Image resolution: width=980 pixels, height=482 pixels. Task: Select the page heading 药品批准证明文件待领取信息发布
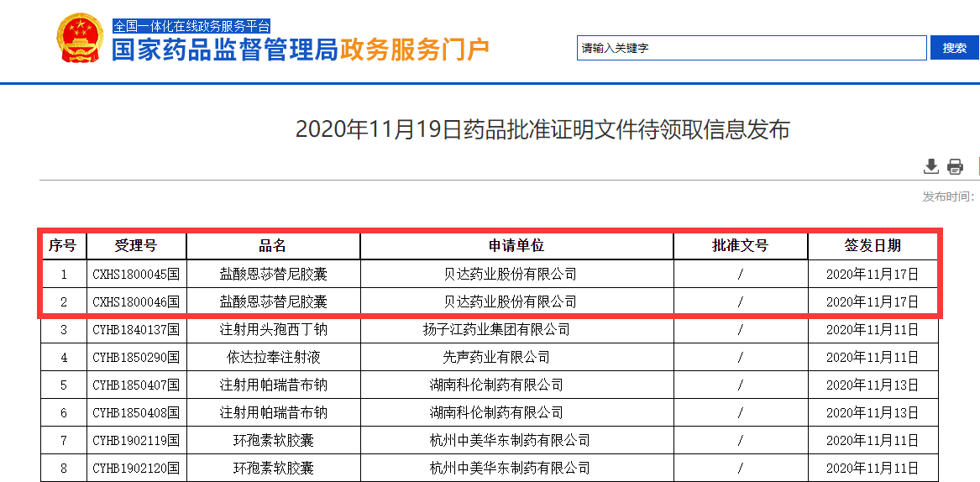pos(542,130)
